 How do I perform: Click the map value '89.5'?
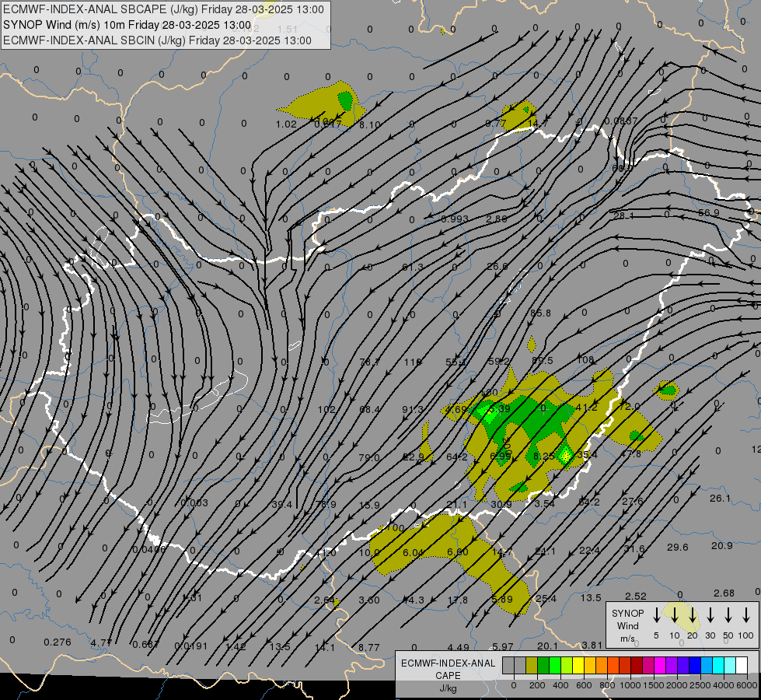[x=542, y=360]
